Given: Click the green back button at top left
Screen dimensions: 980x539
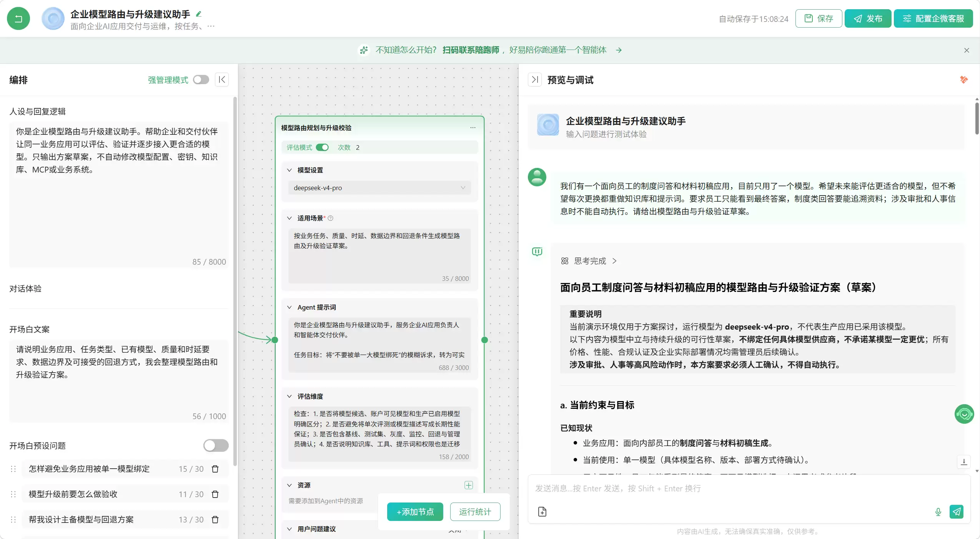Looking at the screenshot, I should (18, 18).
